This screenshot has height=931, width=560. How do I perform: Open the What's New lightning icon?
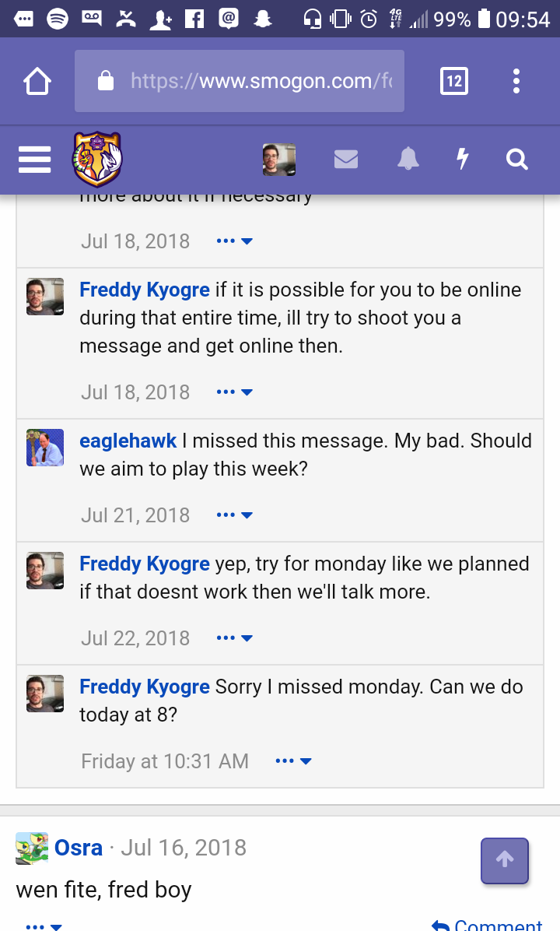463,159
